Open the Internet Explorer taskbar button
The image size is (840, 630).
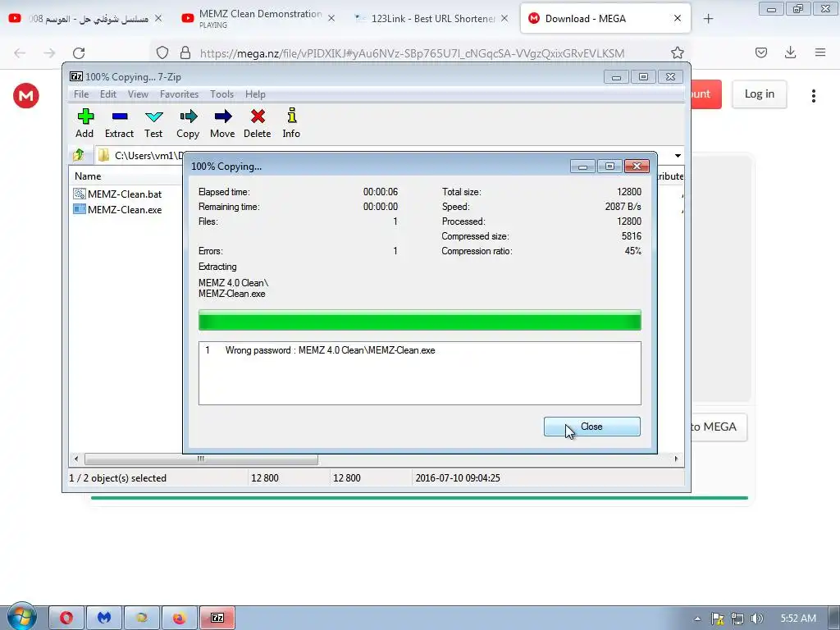click(141, 618)
